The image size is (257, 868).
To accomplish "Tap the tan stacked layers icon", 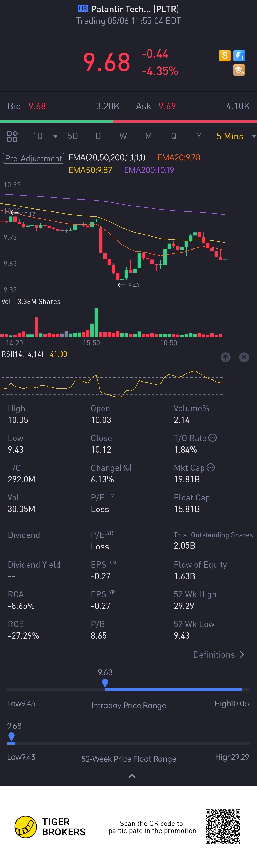I will 239,70.
